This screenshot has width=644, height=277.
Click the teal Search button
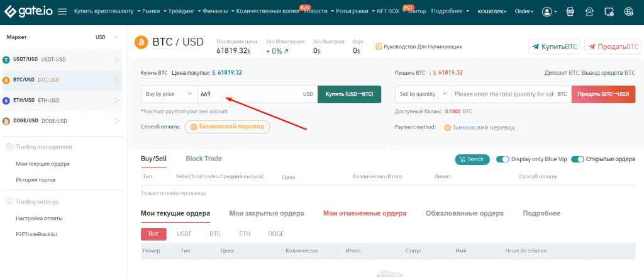click(x=472, y=159)
